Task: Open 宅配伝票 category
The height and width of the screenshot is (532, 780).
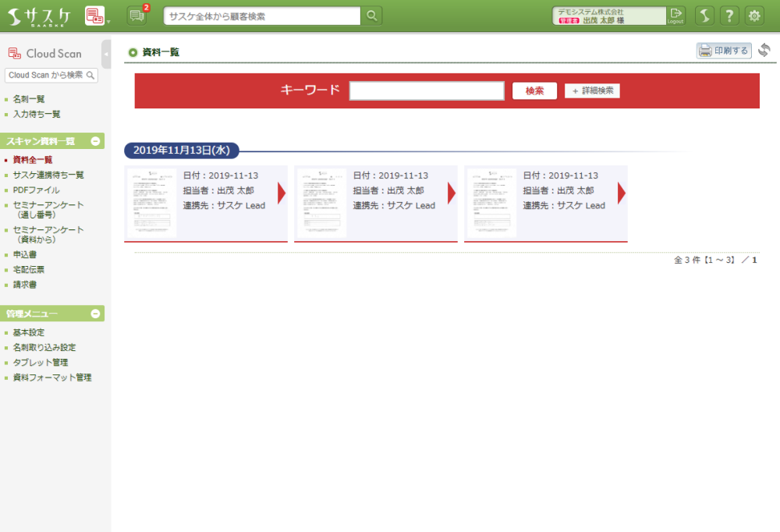Action: point(29,269)
